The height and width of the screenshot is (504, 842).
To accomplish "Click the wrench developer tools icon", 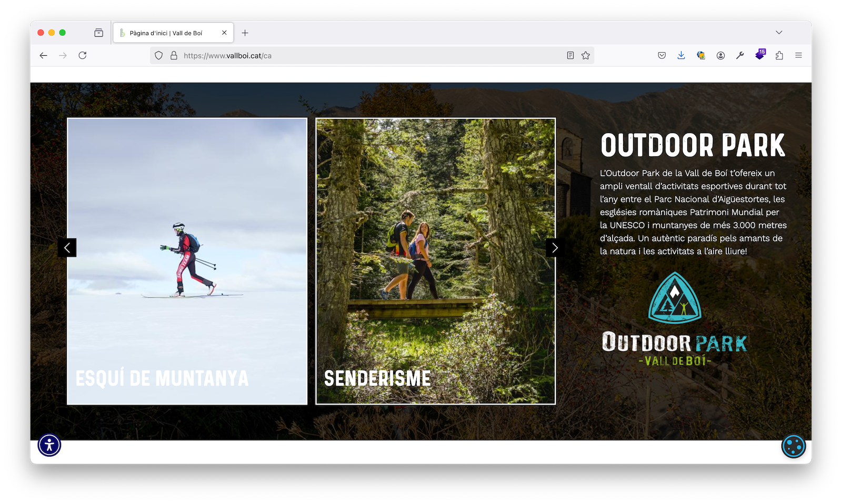I will click(x=740, y=56).
